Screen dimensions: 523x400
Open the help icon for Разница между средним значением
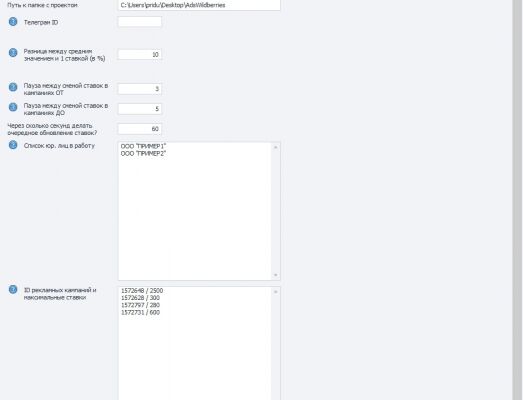click(13, 53)
